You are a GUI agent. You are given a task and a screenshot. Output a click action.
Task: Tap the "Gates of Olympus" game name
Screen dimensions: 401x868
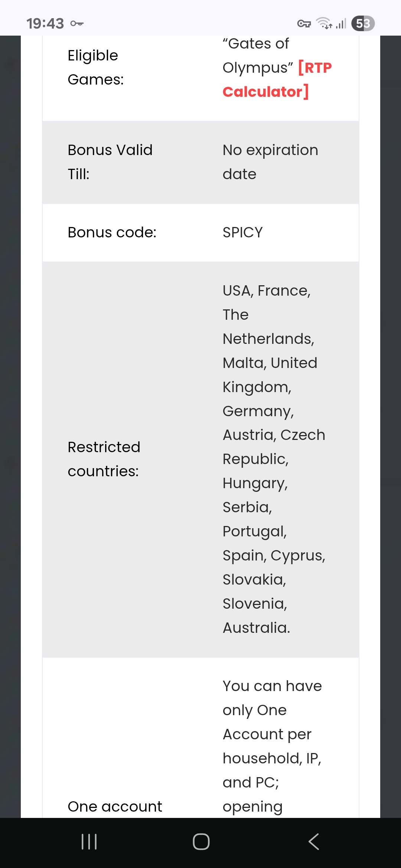(x=256, y=56)
